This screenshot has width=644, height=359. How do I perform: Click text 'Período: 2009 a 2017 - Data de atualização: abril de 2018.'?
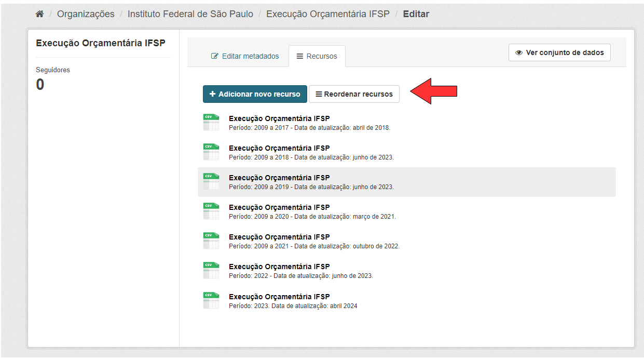309,128
